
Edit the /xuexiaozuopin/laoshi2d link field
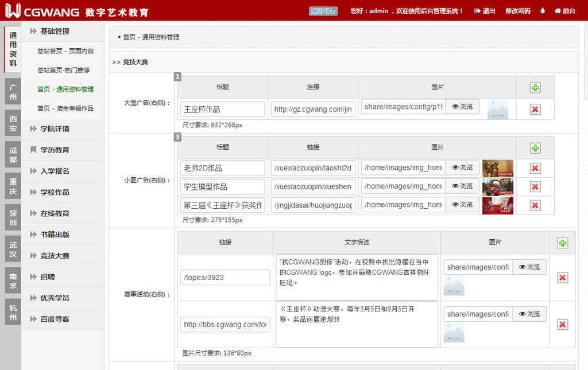[x=313, y=168]
